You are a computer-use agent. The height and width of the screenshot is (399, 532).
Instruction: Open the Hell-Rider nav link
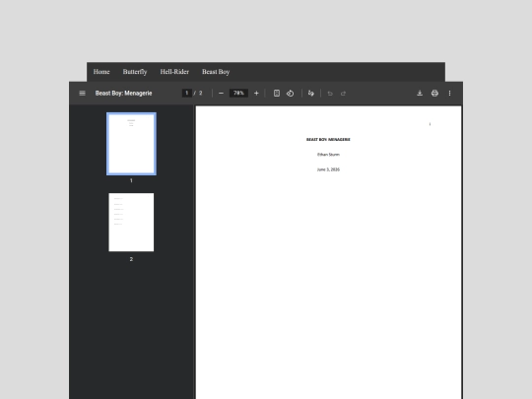pyautogui.click(x=174, y=72)
